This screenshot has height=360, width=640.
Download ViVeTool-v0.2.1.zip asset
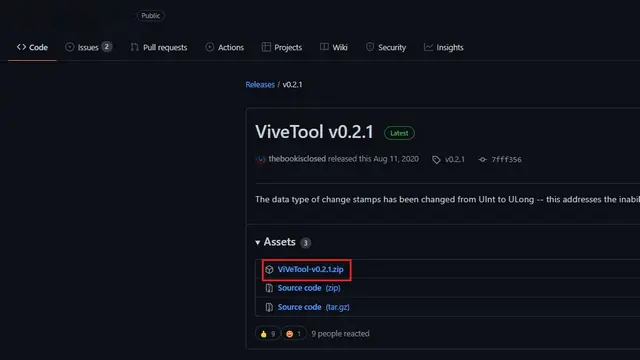coord(310,269)
